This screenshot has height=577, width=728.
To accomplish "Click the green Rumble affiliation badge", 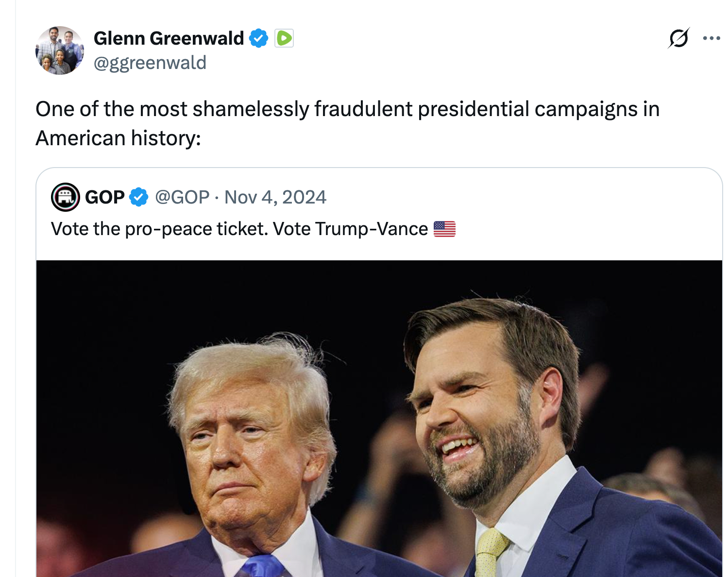I will click(x=284, y=38).
